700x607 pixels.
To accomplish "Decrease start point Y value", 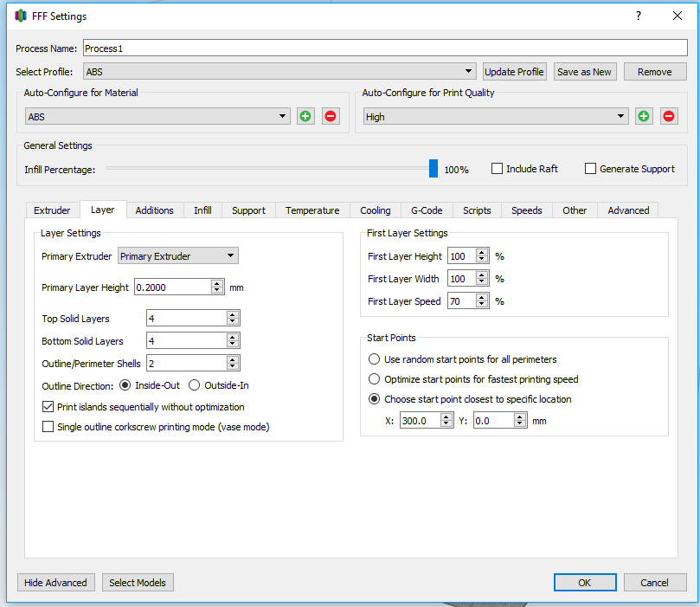I will tap(520, 424).
